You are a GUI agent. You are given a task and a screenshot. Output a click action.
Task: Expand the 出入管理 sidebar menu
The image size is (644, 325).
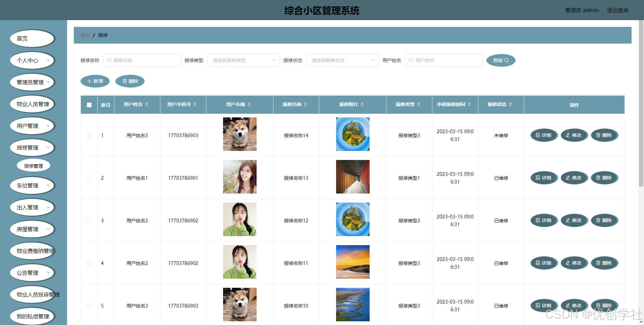(x=32, y=207)
